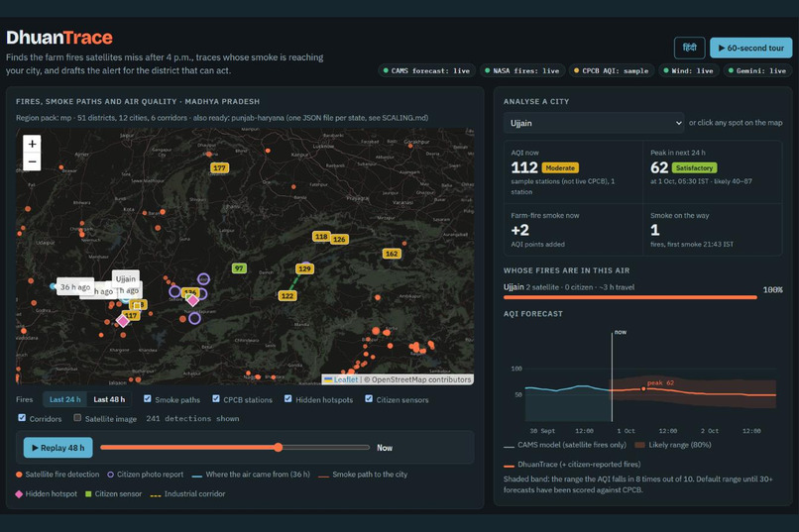
Task: Start the 60-second tour
Action: tap(750, 48)
